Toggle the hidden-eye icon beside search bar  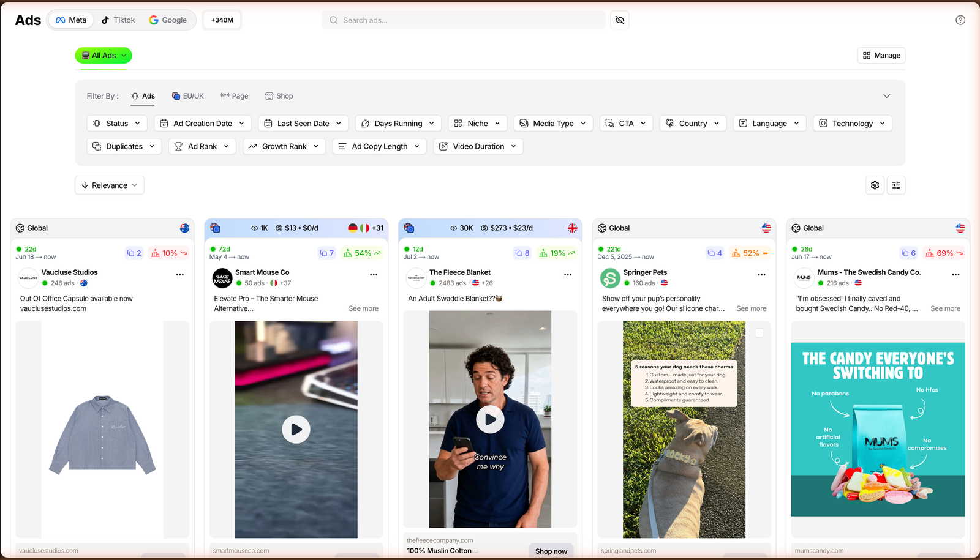pos(620,20)
